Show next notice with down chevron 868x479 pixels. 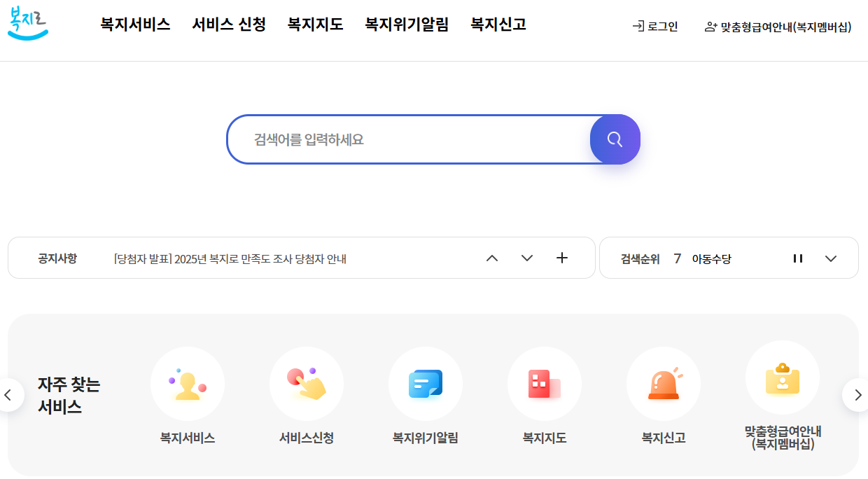(x=527, y=258)
